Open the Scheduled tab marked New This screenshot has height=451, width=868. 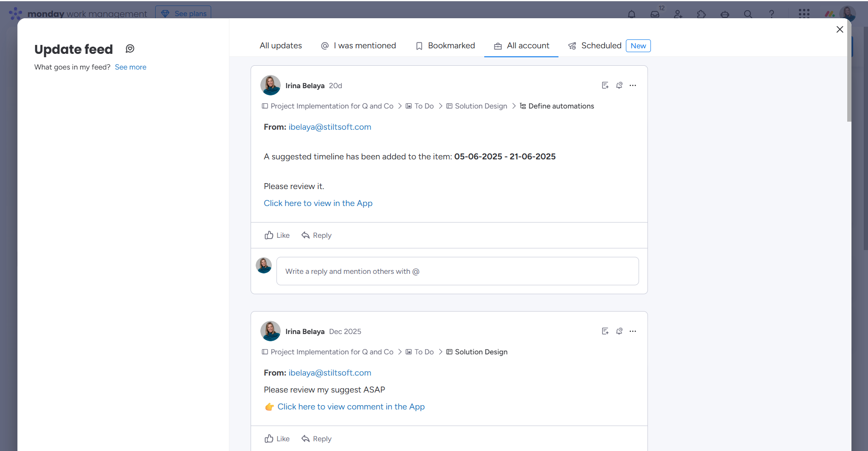click(x=600, y=45)
